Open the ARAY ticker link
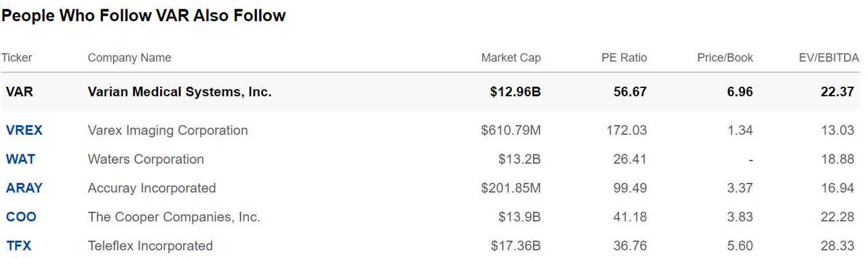Screen dimensions: 868x258 pos(24,188)
